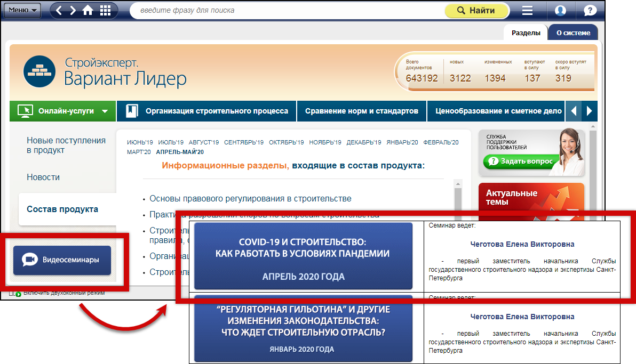Select the ФЕВРАЛЬ'20 month link
This screenshot has height=364, width=636.
coord(441,142)
